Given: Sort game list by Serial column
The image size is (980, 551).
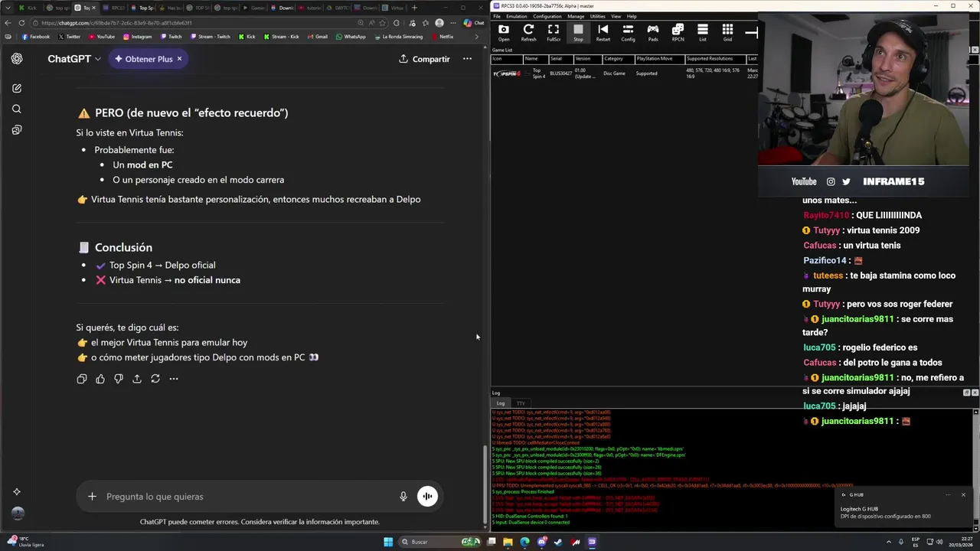Looking at the screenshot, I should (560, 59).
